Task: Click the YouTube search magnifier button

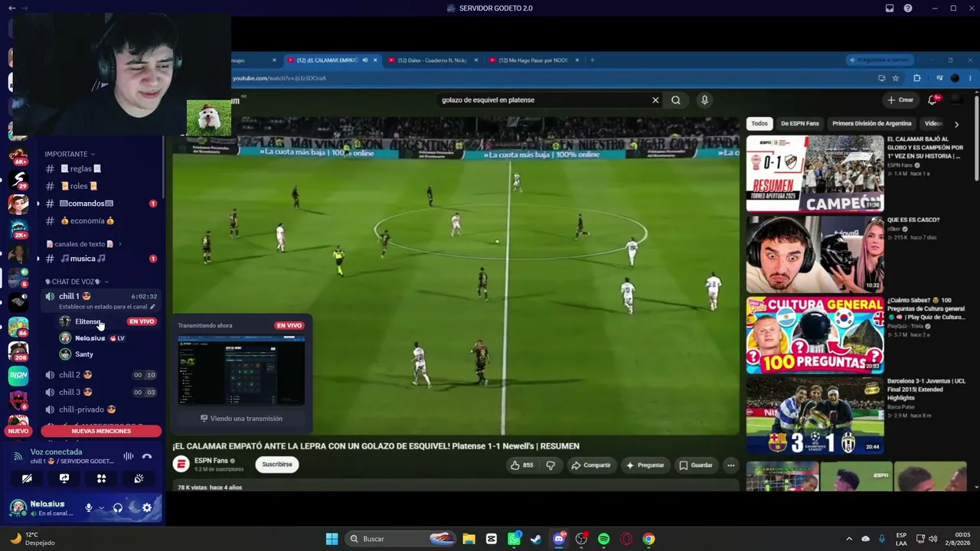Action: pyautogui.click(x=676, y=100)
